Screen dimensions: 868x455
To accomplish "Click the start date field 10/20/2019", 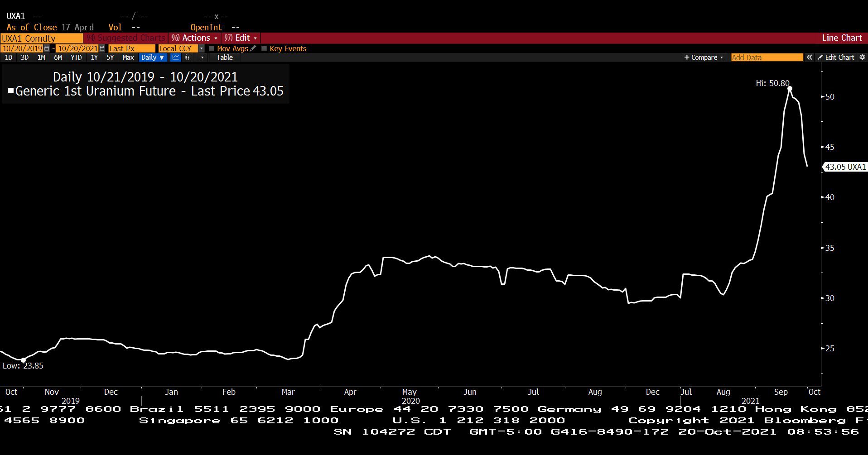I will (22, 48).
